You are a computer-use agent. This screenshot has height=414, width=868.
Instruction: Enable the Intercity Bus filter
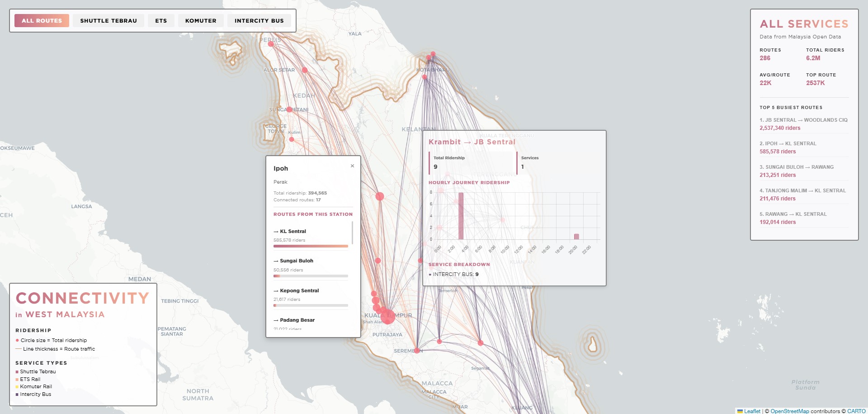[x=259, y=20]
